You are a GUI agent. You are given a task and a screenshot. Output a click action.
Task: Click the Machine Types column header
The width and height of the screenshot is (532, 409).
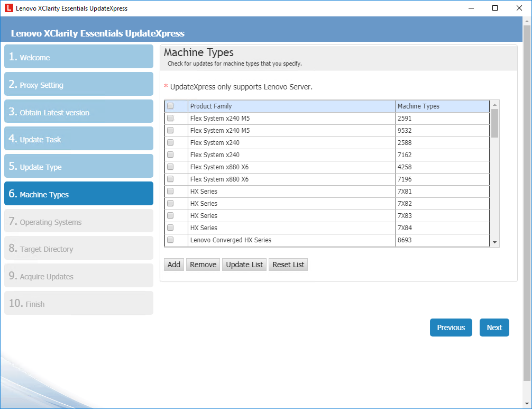(x=443, y=106)
